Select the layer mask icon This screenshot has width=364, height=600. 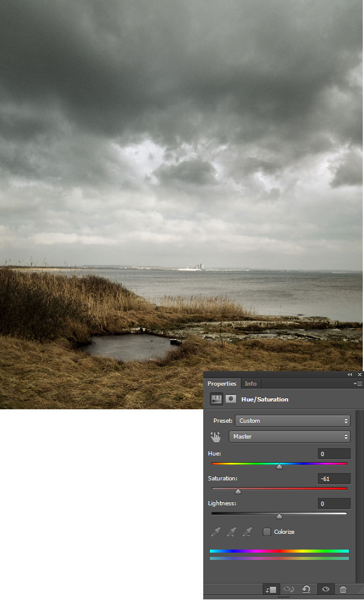[x=231, y=399]
